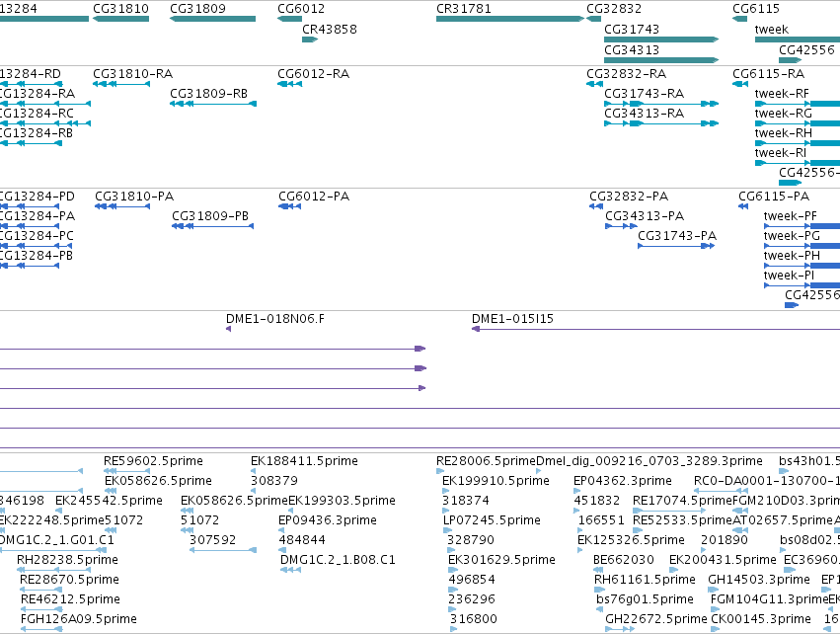Select protein label tweek-PI
This screenshot has height=634, width=840.
(x=789, y=276)
